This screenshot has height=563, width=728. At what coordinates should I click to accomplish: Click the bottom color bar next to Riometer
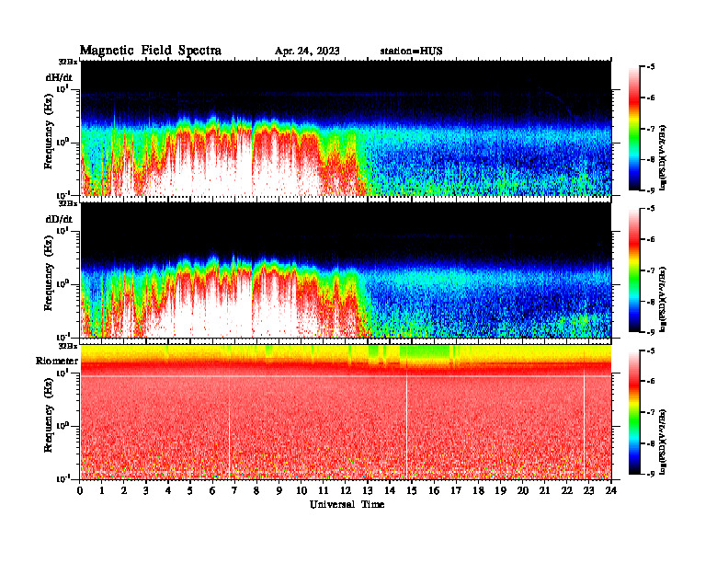[x=634, y=412]
